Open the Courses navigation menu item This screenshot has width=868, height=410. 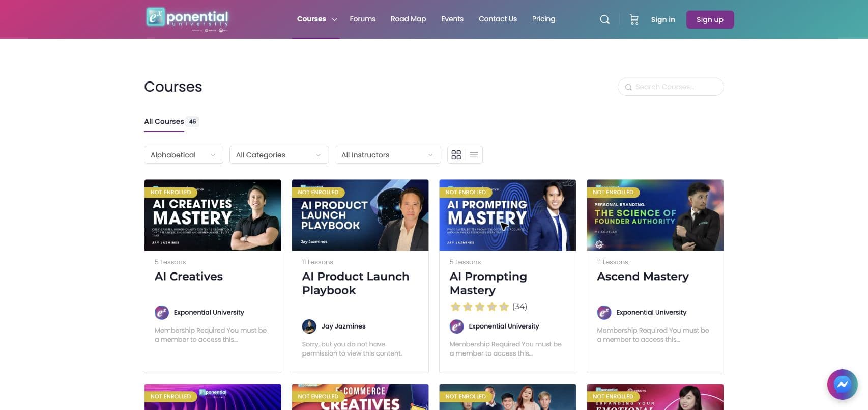pos(311,19)
